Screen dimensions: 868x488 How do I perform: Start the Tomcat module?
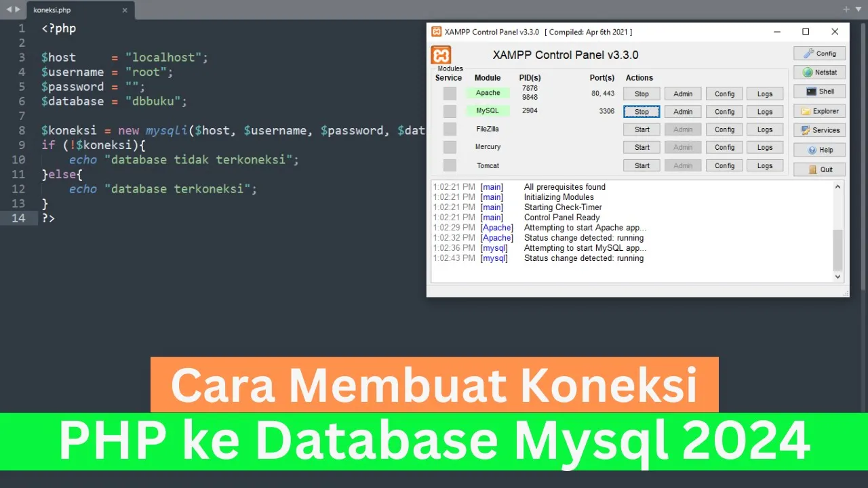[642, 165]
